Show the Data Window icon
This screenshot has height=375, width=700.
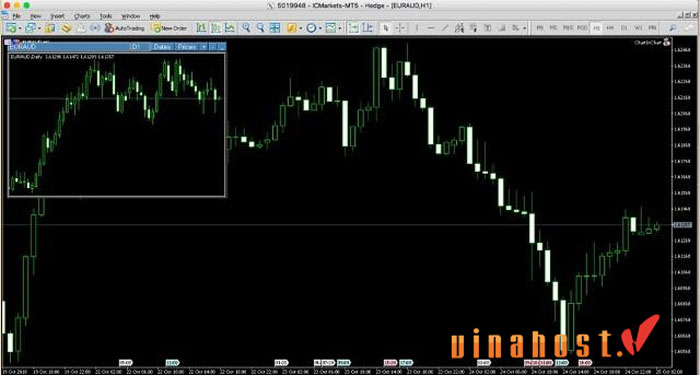point(66,28)
